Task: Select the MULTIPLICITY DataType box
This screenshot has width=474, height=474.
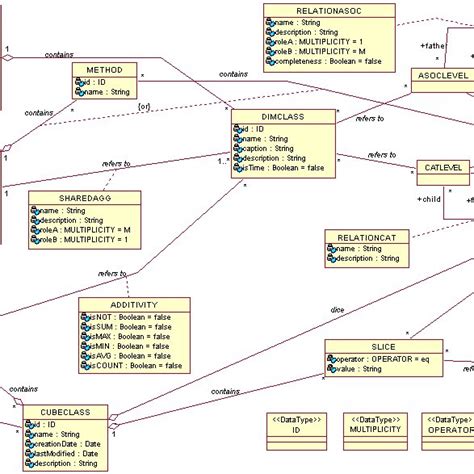Action: pos(375,432)
